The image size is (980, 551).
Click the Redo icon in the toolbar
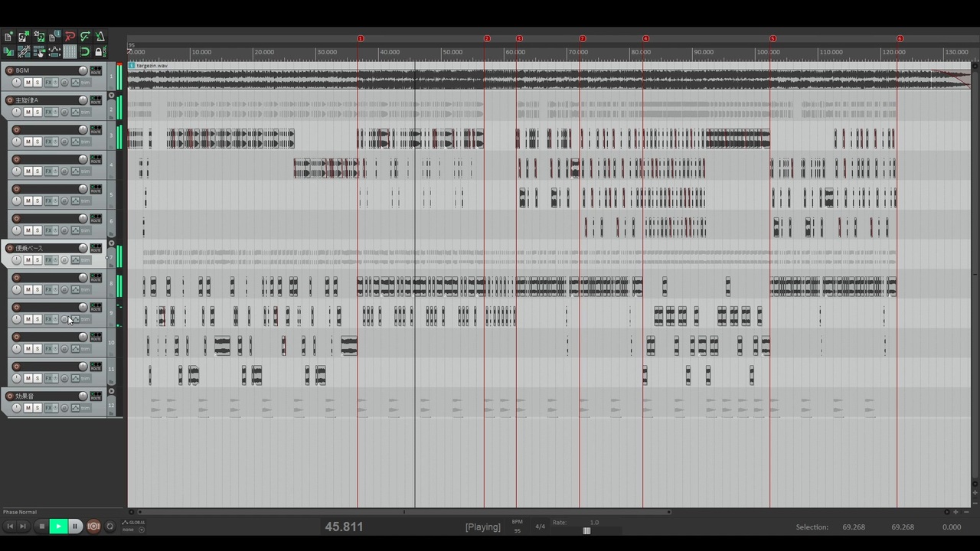tap(85, 36)
